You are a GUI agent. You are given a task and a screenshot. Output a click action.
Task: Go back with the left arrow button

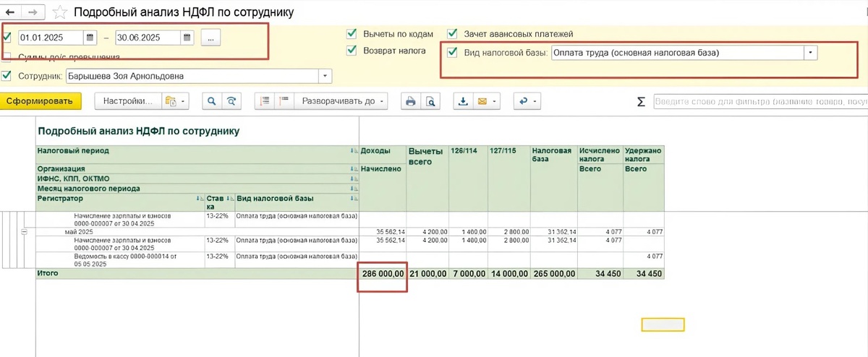[x=11, y=12]
